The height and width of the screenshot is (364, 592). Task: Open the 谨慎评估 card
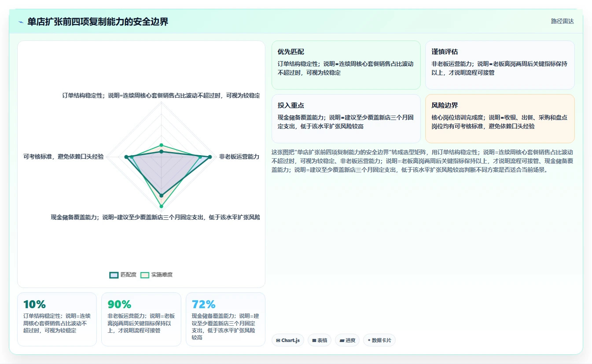pyautogui.click(x=500, y=65)
